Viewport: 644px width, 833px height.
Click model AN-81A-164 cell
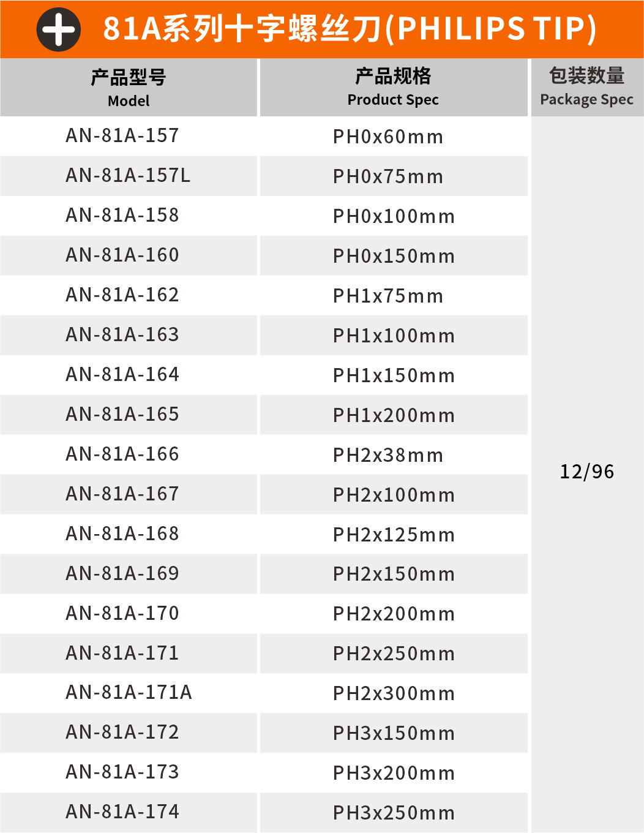click(122, 374)
